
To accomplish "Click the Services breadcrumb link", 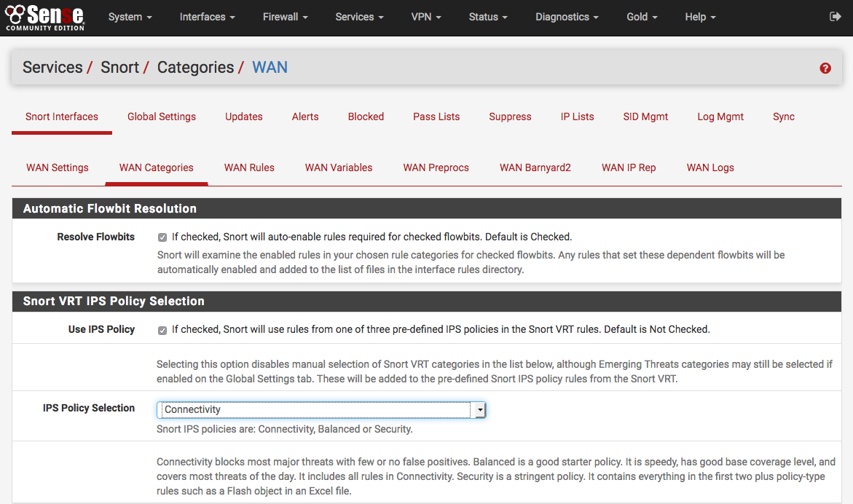I will pos(52,68).
